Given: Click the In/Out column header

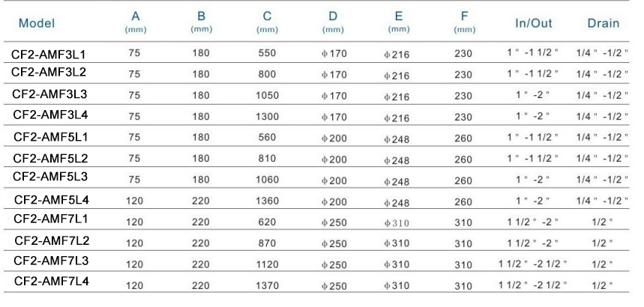Looking at the screenshot, I should [534, 23].
